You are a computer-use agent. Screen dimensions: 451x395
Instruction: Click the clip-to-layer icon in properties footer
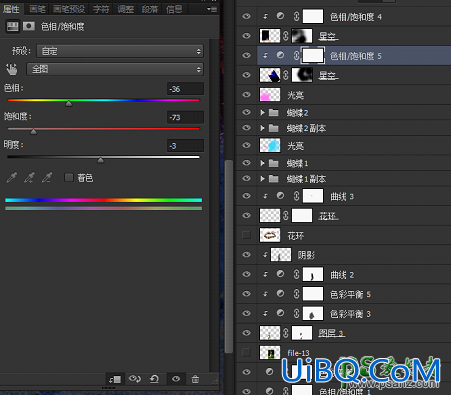click(115, 379)
